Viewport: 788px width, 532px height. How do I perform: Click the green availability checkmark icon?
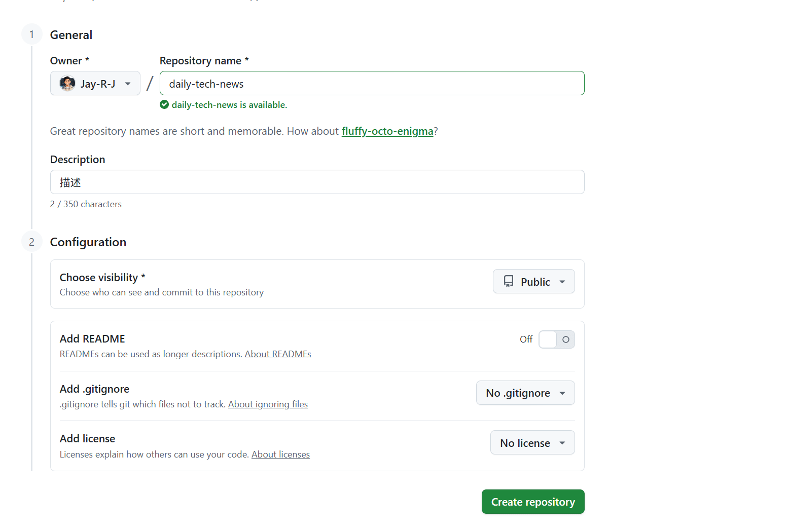[164, 105]
